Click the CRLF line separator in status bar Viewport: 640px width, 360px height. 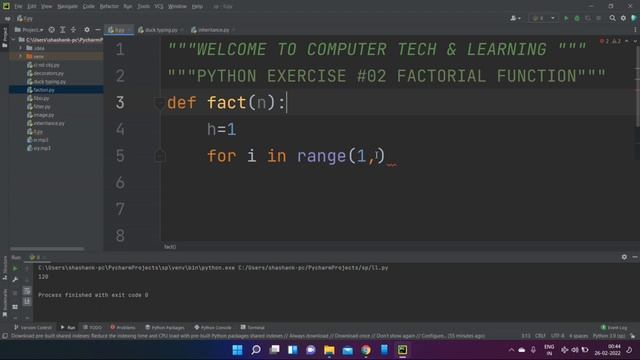[540, 336]
